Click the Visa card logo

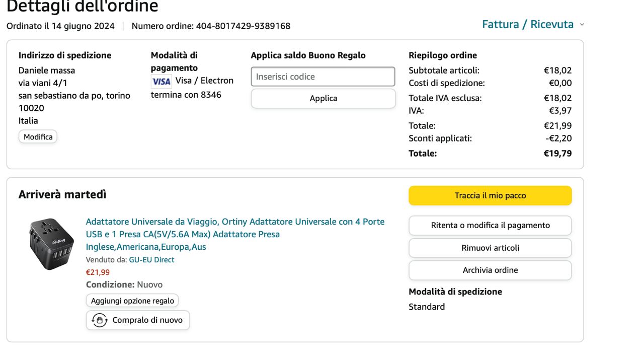pyautogui.click(x=161, y=81)
